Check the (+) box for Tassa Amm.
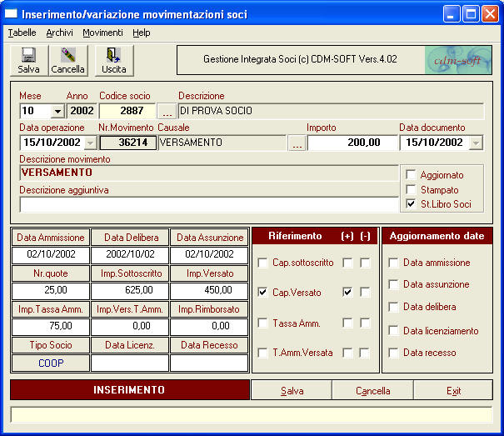504x436 pixels. [x=347, y=323]
